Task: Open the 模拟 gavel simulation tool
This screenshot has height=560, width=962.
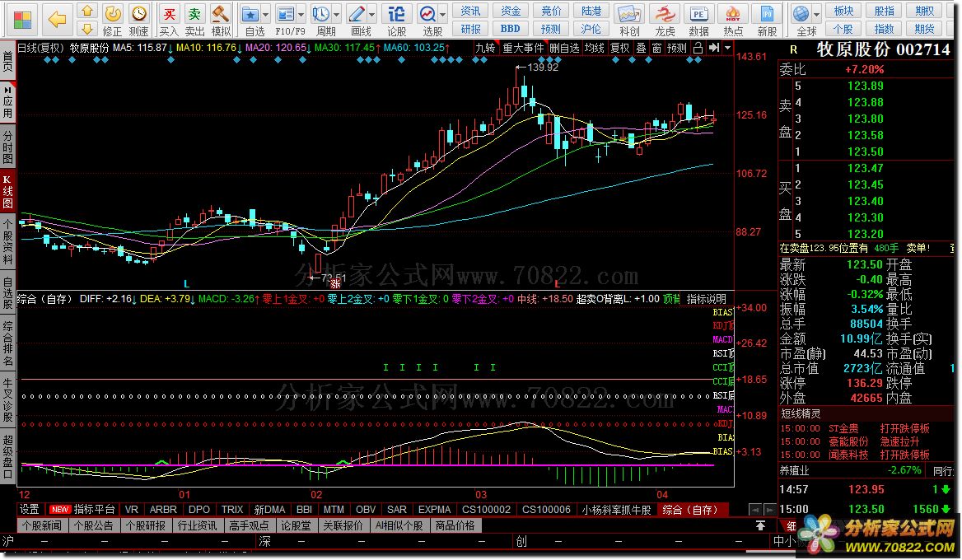Action: click(221, 20)
